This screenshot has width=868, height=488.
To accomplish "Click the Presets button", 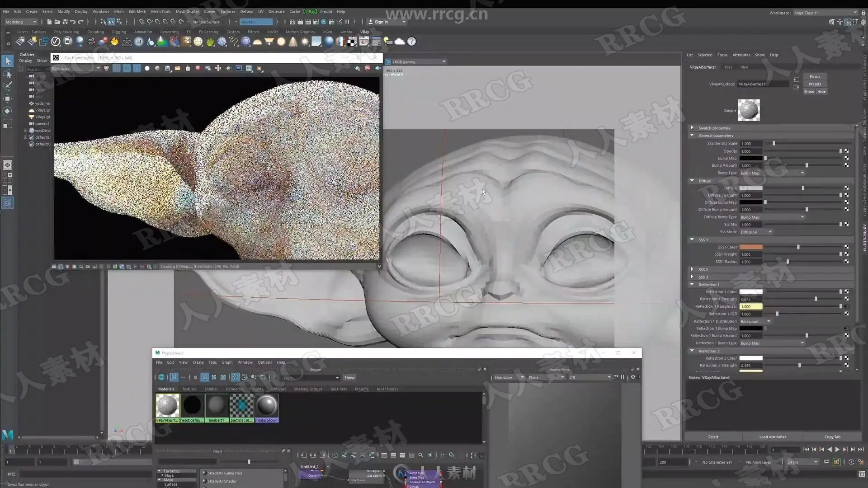I will (815, 84).
